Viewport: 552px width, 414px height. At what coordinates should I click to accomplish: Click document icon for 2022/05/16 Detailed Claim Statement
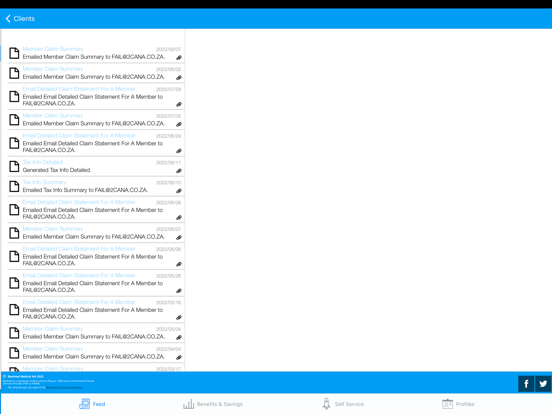[x=14, y=309]
